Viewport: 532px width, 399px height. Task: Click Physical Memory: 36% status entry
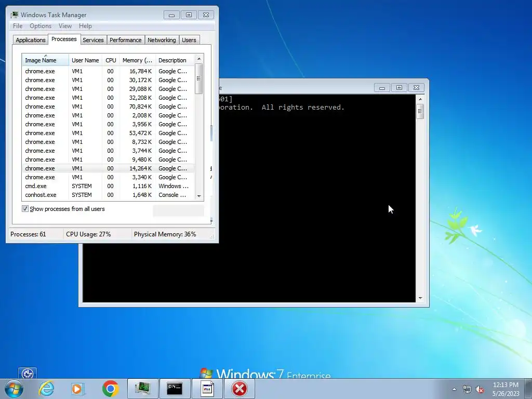click(x=165, y=234)
